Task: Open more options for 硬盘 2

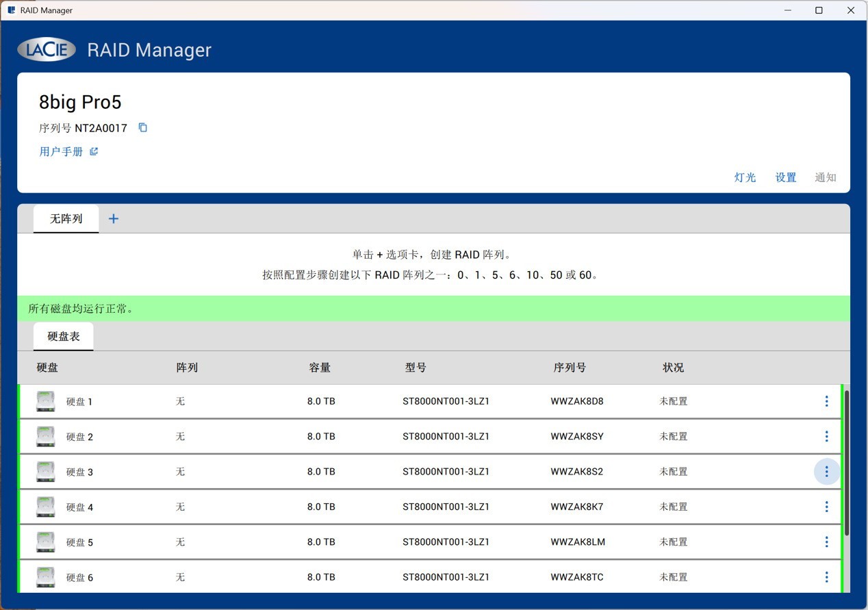Action: coord(826,436)
